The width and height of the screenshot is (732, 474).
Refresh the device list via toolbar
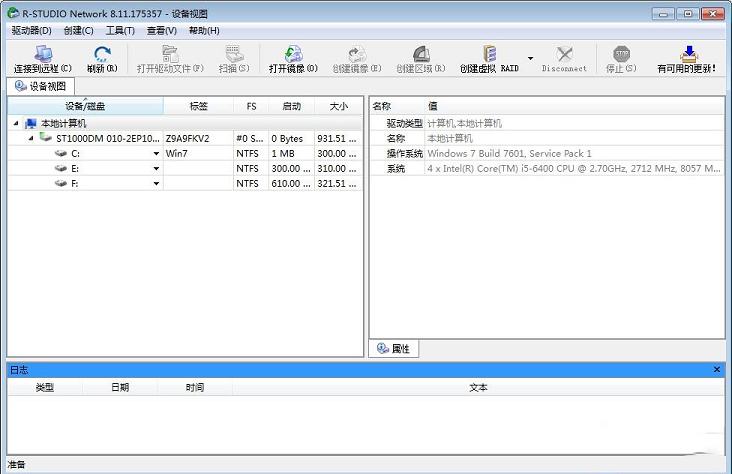(102, 54)
